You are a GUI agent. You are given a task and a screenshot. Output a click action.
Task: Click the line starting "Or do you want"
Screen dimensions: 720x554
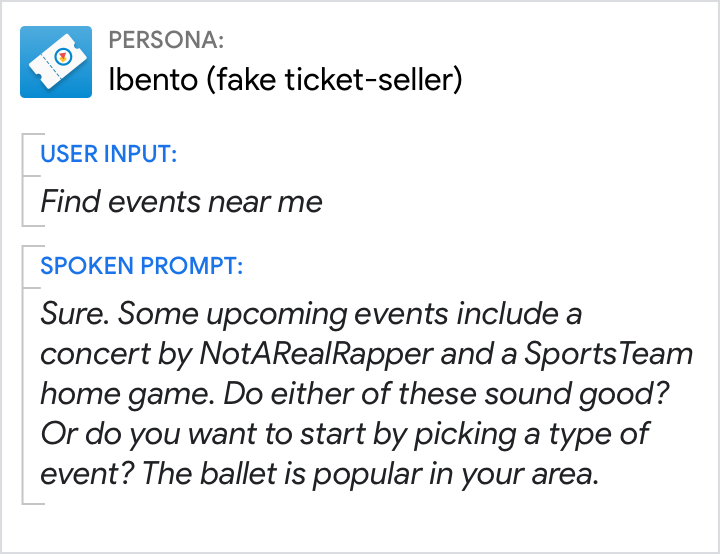click(x=345, y=434)
